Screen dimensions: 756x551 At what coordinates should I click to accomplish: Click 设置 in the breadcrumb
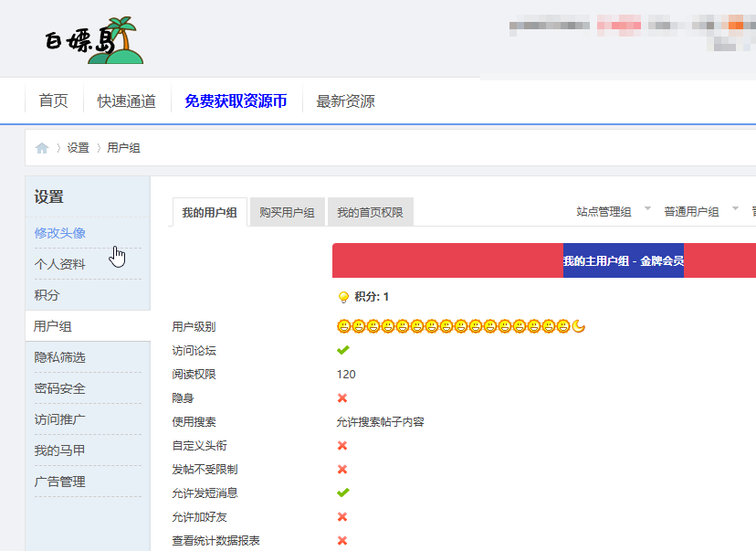tap(79, 148)
